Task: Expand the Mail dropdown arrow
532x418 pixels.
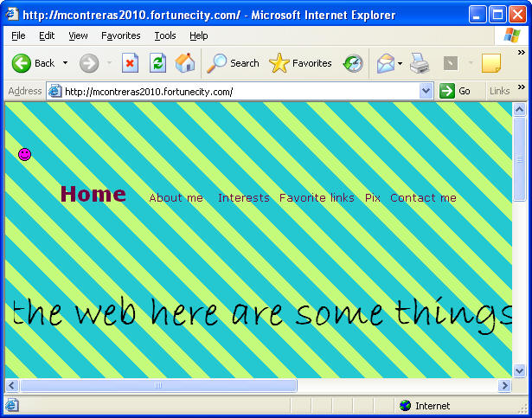Action: tap(401, 63)
